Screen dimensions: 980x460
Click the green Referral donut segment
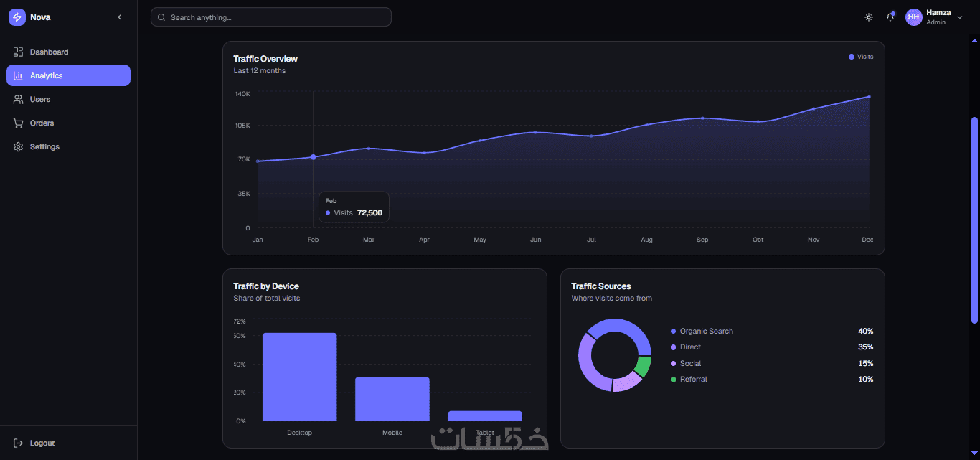[643, 367]
